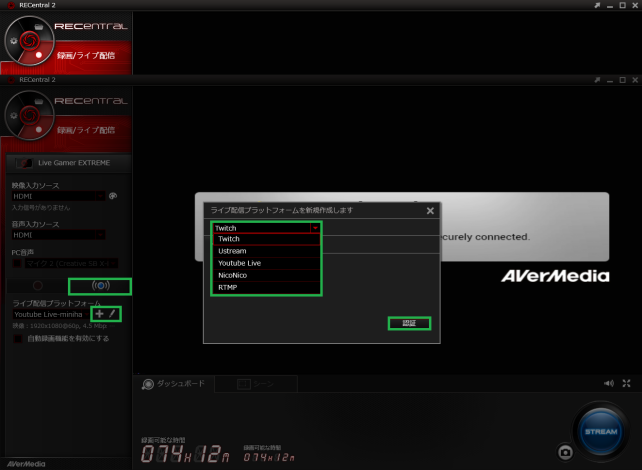Click the AVerMedia logo bottom left

point(26,464)
